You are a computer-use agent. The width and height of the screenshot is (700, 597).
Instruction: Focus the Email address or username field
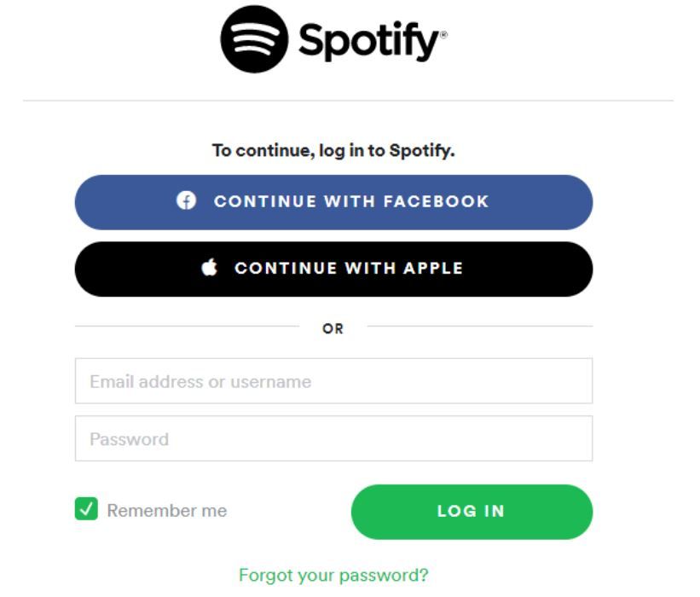pos(333,381)
